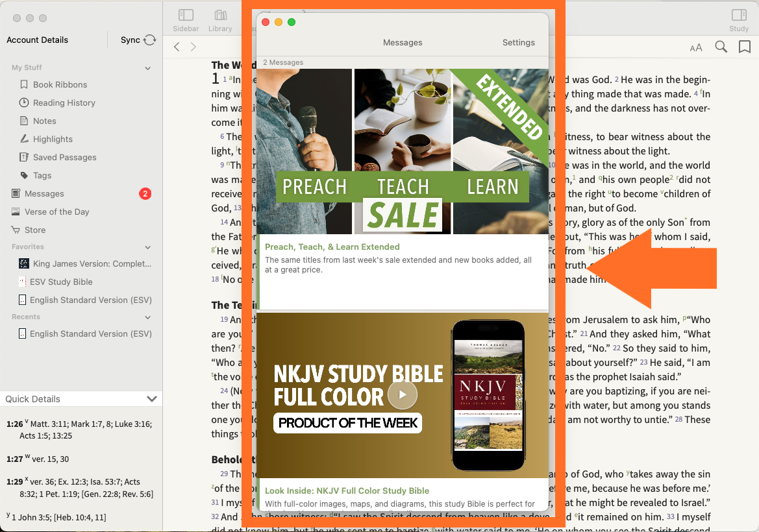Toggle the Sidebar toolbar button
Viewport: 759px width, 532px height.
[186, 21]
